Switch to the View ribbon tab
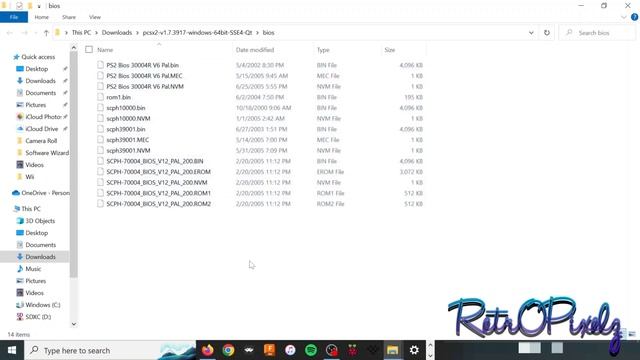 coord(95,17)
